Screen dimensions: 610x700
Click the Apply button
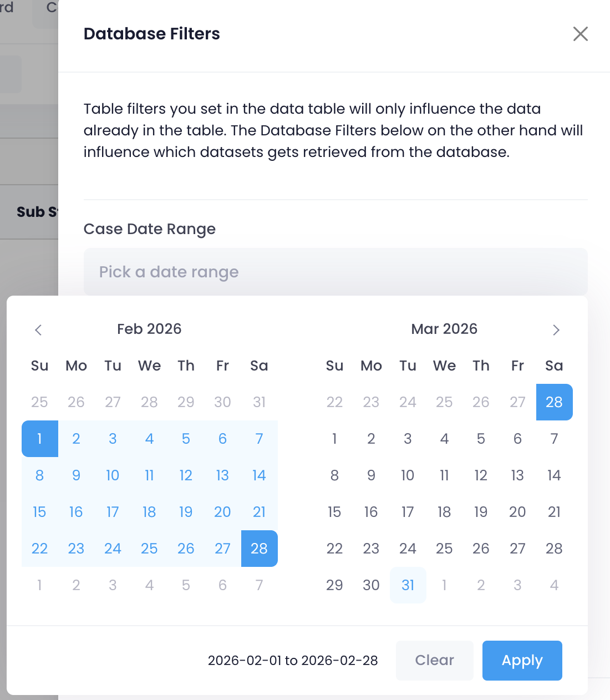pos(522,660)
